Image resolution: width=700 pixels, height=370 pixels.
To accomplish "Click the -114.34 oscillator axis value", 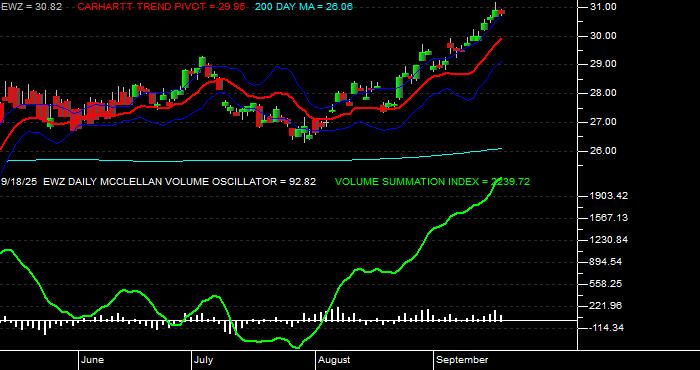I will tap(607, 328).
